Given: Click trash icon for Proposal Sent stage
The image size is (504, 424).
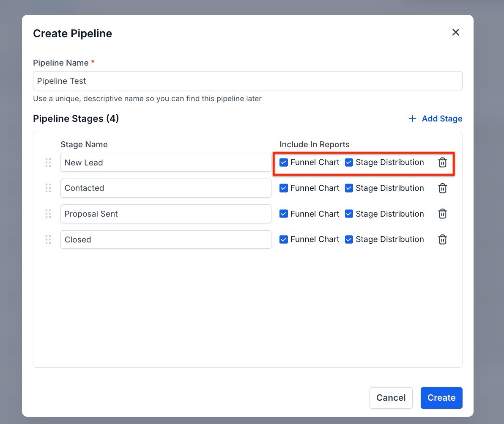Looking at the screenshot, I should 442,214.
